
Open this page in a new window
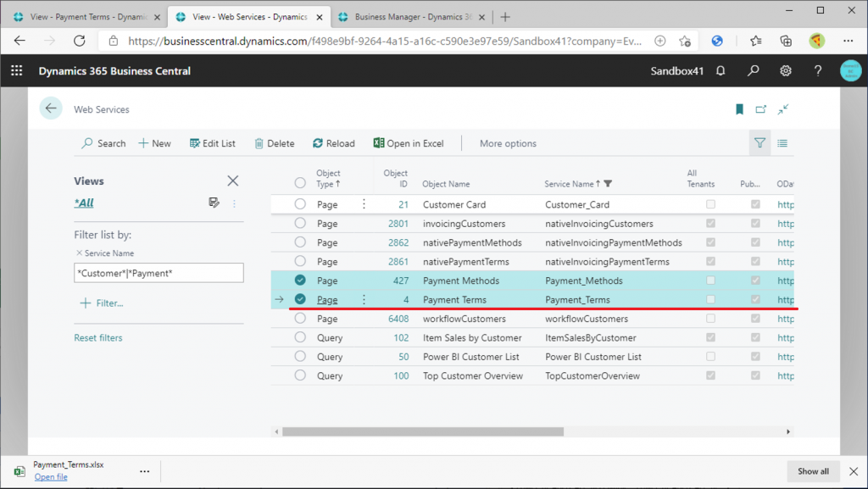point(761,109)
